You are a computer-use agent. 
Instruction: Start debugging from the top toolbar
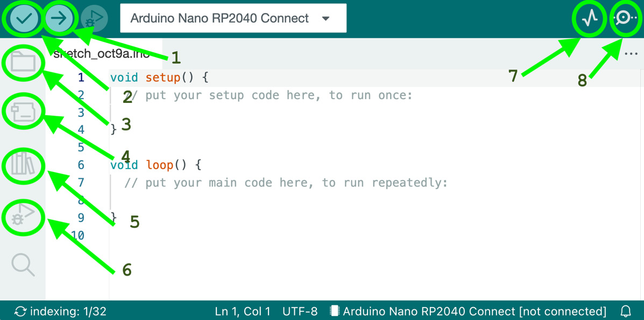[x=94, y=18]
